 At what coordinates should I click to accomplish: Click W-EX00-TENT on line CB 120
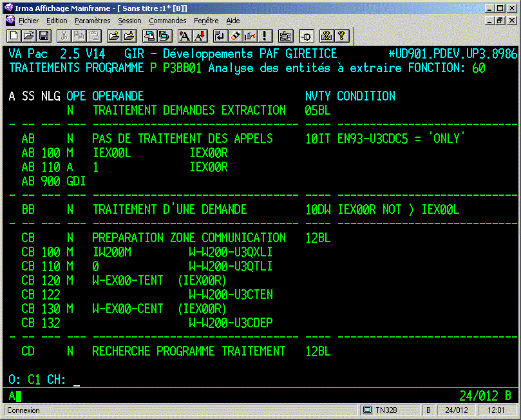[x=128, y=280]
